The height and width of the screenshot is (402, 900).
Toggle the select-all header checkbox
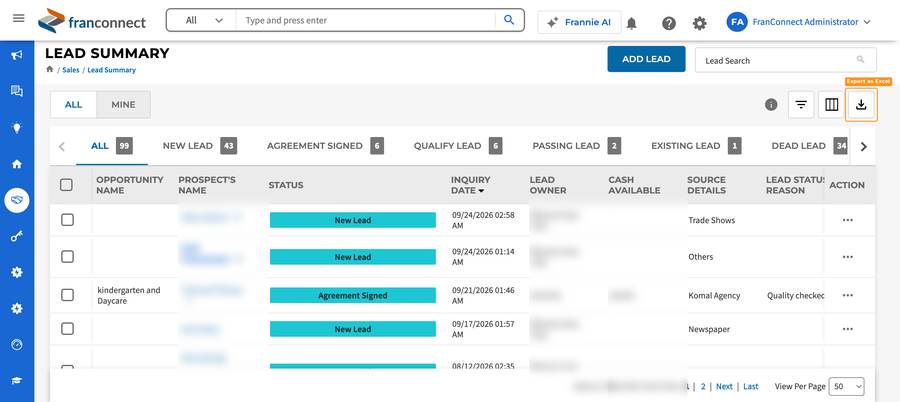click(67, 185)
